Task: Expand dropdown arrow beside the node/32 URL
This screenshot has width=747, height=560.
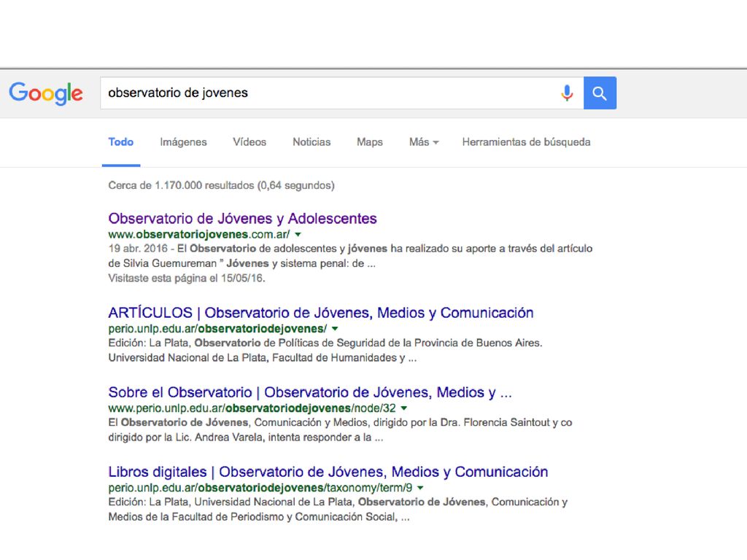Action: (x=404, y=408)
